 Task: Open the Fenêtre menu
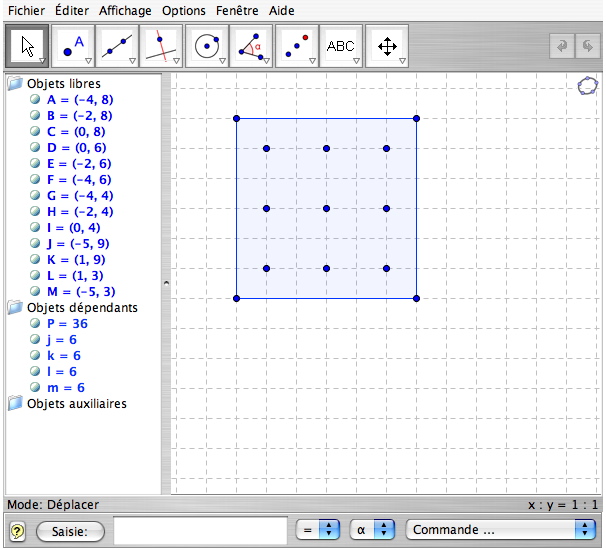click(x=237, y=10)
